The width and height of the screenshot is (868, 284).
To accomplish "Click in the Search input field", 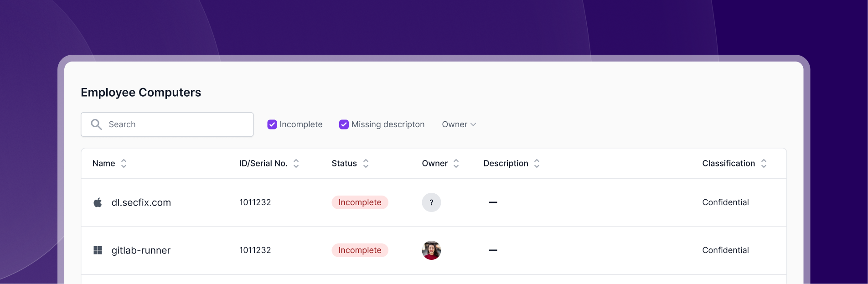I will 167,124.
